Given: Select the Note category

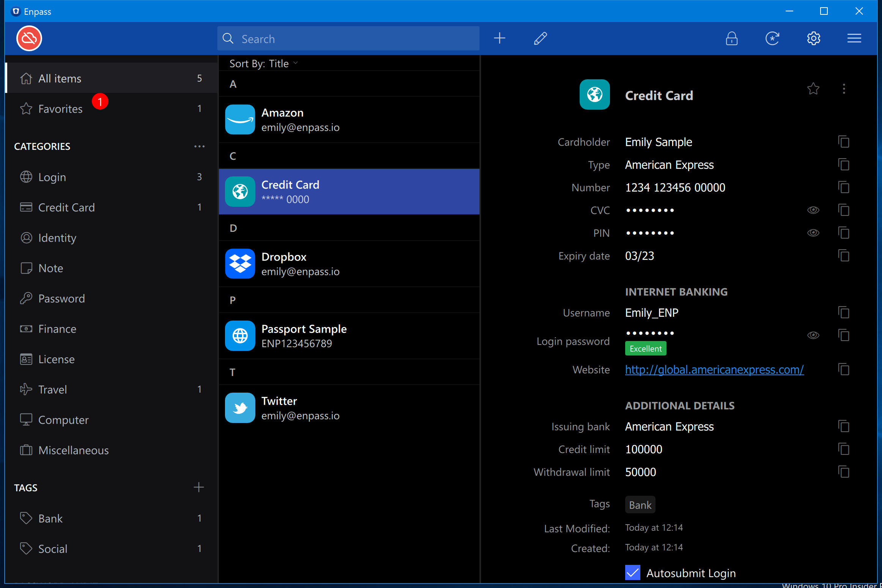Looking at the screenshot, I should [112, 268].
